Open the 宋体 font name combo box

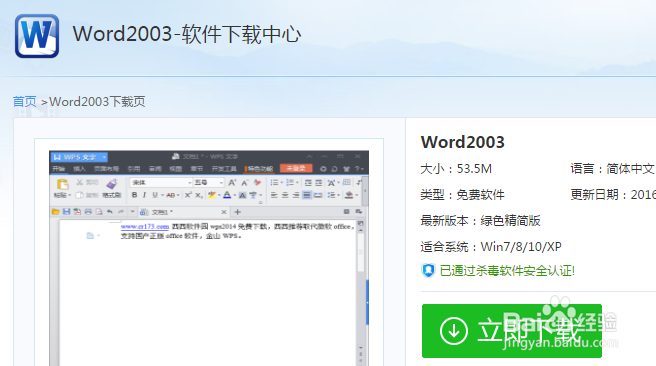[161, 182]
